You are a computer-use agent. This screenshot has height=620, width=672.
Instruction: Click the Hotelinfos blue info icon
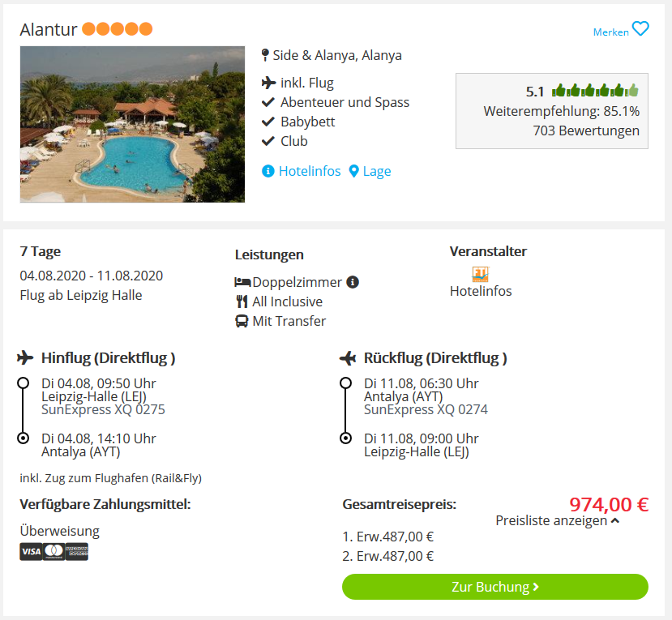point(268,171)
